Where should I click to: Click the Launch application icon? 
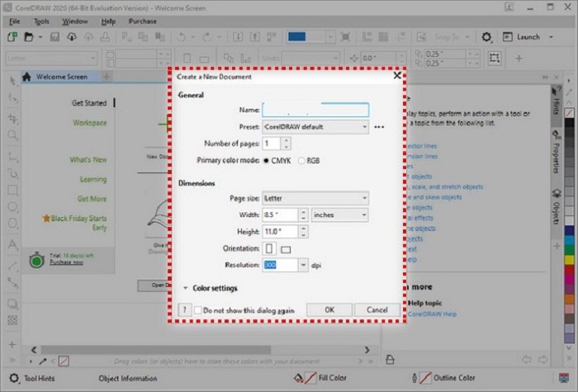[508, 37]
